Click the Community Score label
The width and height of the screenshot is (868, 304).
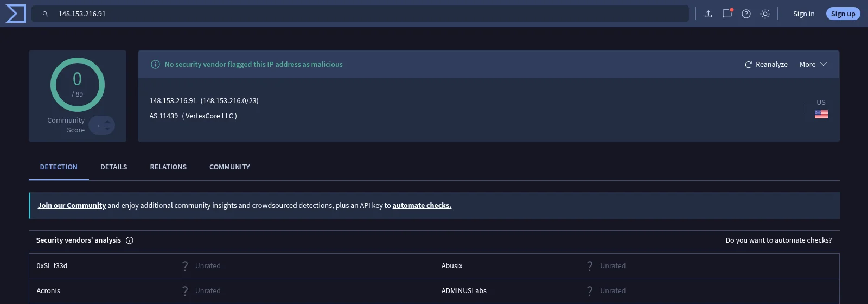[66, 125]
